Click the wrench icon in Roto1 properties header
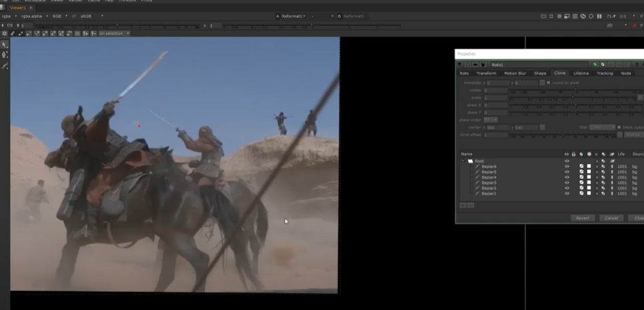The height and width of the screenshot is (310, 644). coord(483,65)
